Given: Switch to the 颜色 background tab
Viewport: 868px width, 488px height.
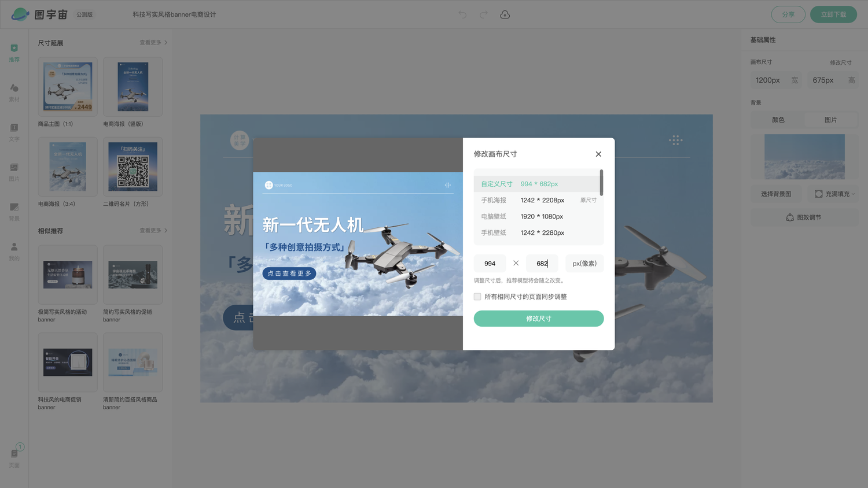Looking at the screenshot, I should (x=778, y=120).
